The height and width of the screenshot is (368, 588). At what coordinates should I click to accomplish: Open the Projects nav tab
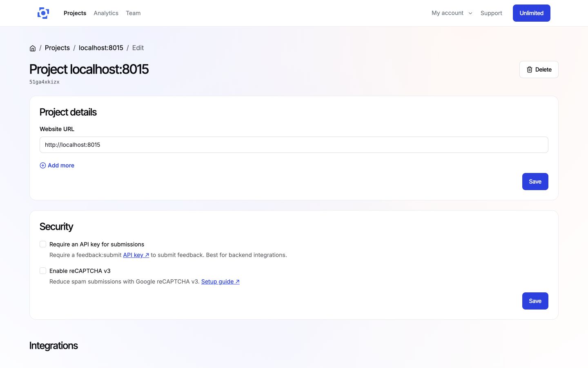(x=75, y=13)
